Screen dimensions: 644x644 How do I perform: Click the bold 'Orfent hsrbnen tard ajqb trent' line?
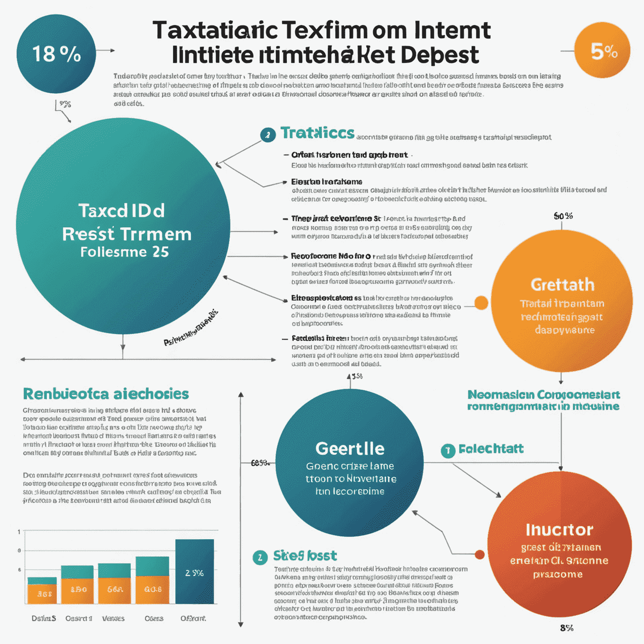349,155
